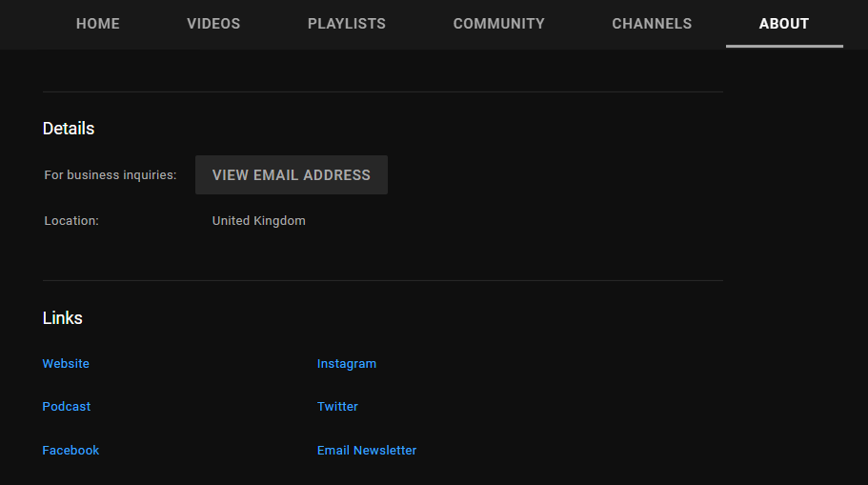Click the 'For business inquiries:' label
This screenshot has width=868, height=485.
tap(111, 175)
